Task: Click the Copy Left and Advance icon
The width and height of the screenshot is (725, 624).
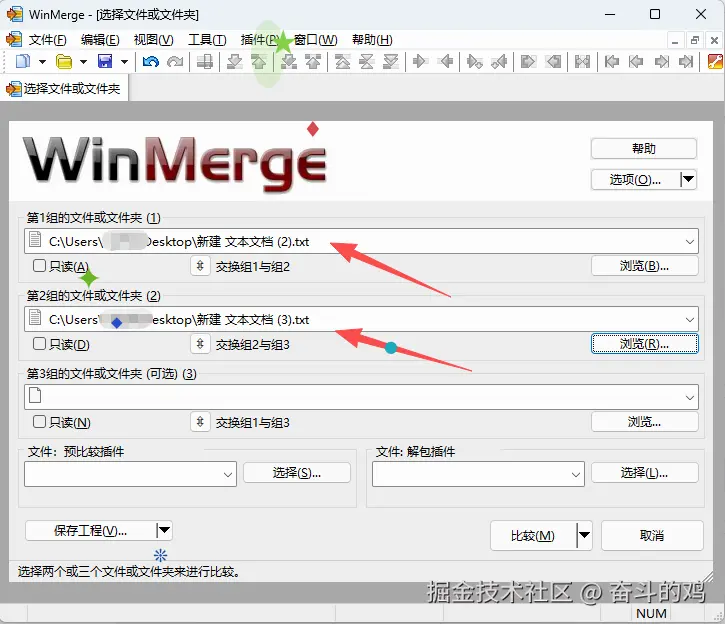Action: [499, 61]
